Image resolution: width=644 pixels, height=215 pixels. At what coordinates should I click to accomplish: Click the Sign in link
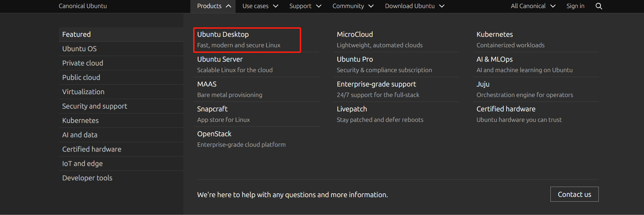[x=575, y=6]
